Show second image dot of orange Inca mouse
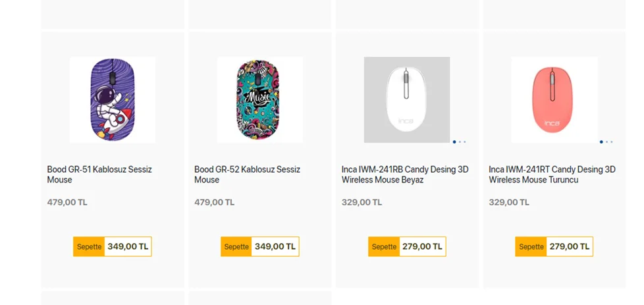 606,142
